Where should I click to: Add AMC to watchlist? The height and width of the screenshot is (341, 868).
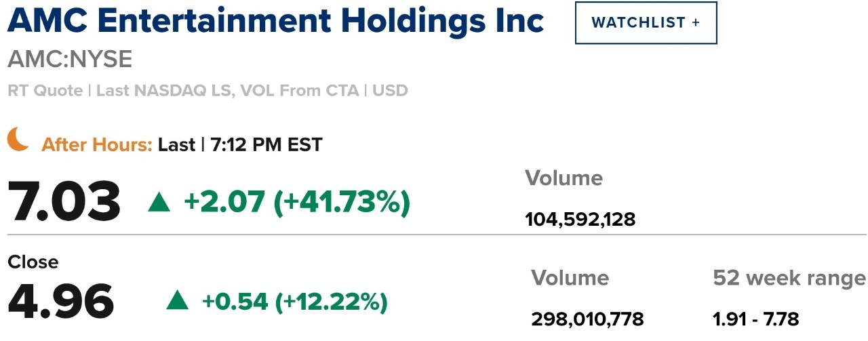pos(646,22)
